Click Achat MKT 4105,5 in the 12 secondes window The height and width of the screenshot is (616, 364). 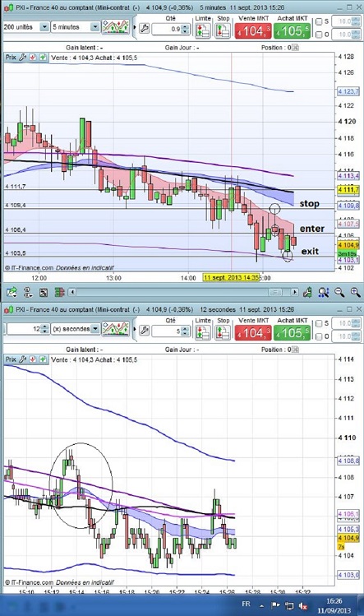pyautogui.click(x=292, y=333)
